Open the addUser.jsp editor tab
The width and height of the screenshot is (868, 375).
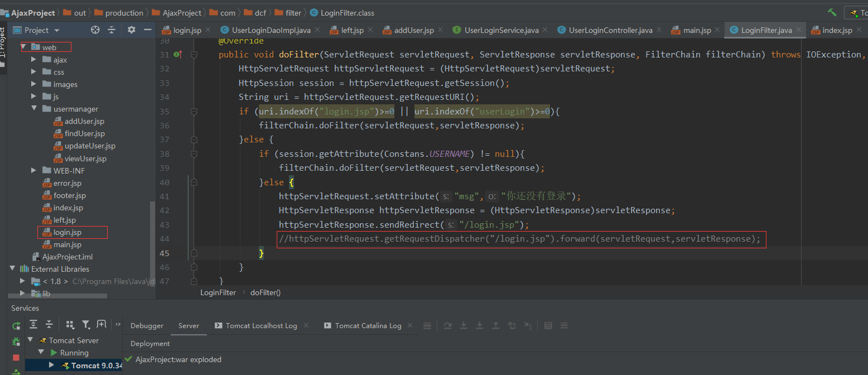click(x=413, y=30)
